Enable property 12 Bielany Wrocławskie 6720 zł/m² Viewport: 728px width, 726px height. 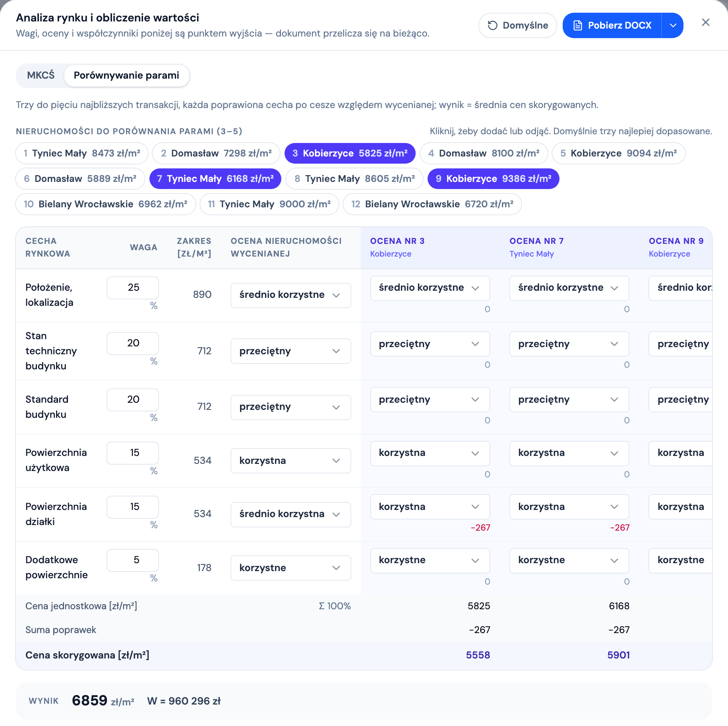(x=432, y=204)
